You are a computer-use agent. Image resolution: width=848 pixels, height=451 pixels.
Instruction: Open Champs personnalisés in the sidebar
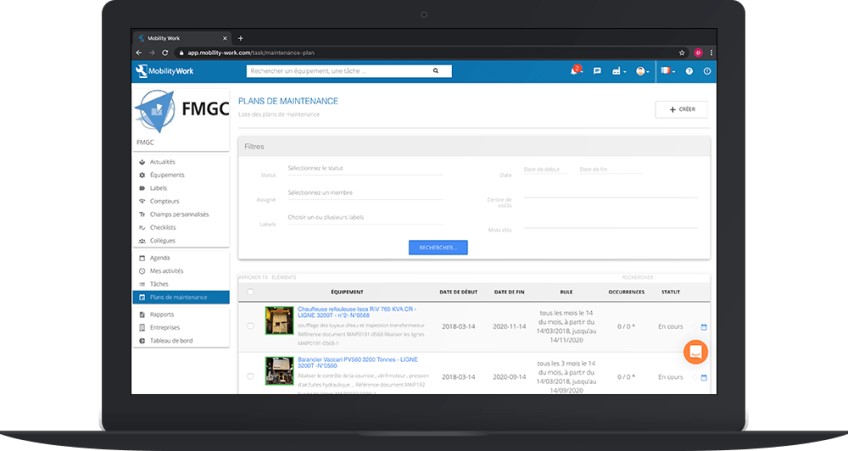click(181, 214)
